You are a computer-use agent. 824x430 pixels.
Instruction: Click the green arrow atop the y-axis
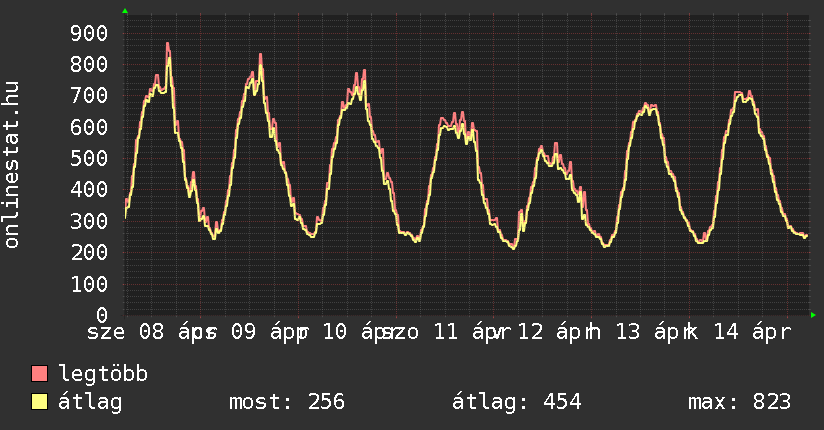click(x=125, y=11)
